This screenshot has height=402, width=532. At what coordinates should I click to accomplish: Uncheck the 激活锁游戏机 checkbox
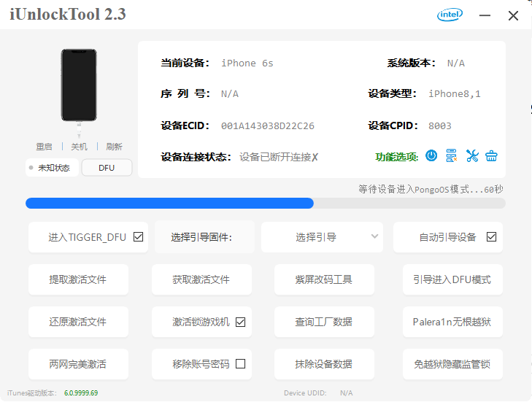point(240,322)
